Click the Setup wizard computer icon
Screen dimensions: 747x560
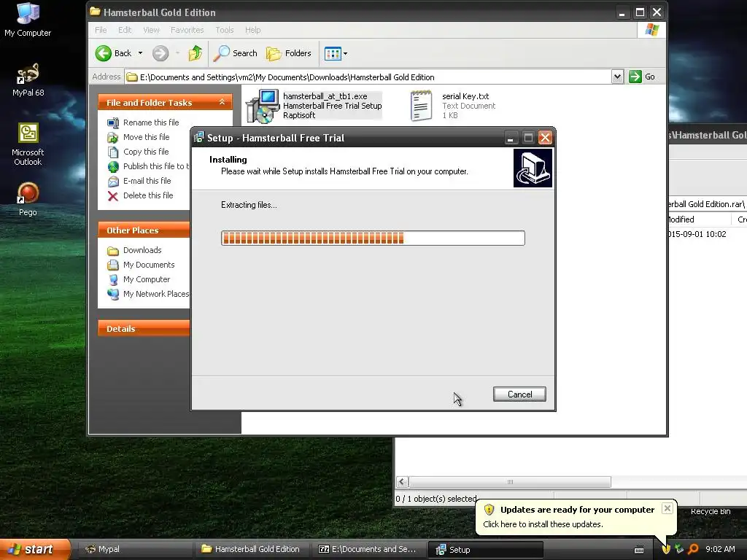point(533,168)
